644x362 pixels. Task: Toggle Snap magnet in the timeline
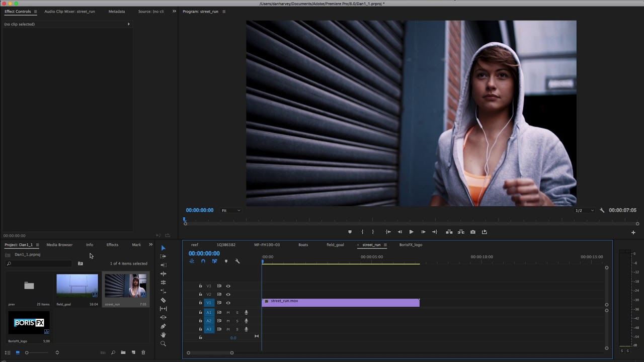tap(203, 261)
